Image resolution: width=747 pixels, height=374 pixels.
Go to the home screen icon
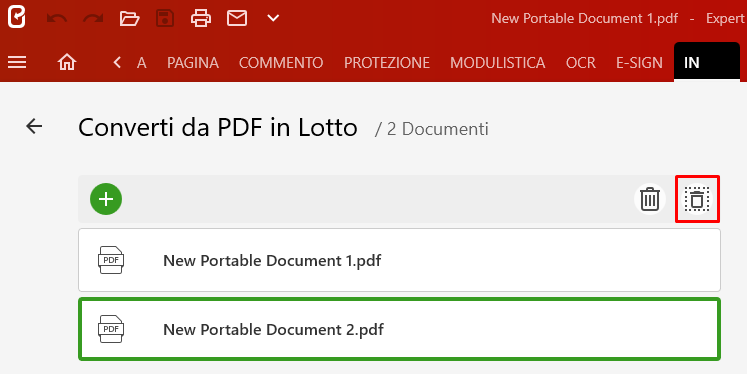coord(67,62)
